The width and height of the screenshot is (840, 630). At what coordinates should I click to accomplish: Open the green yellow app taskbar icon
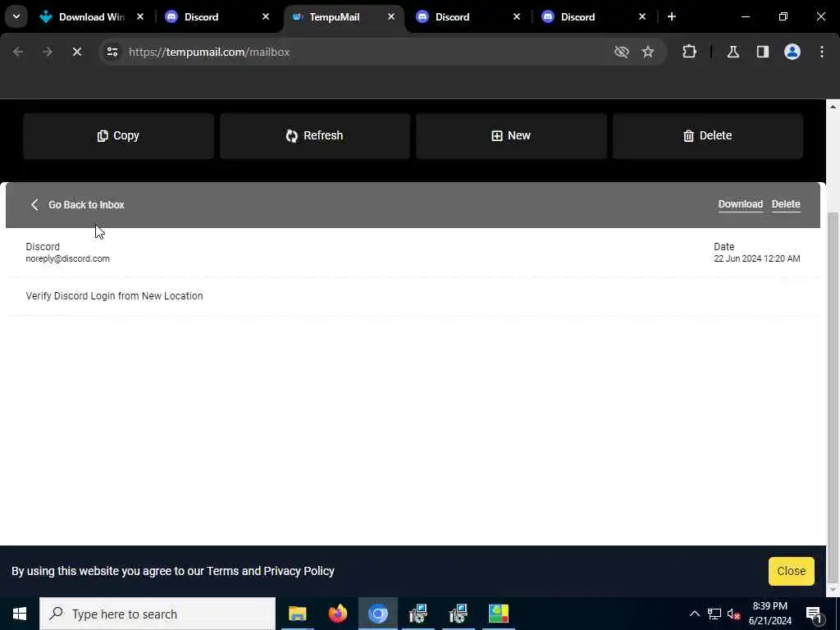[498, 614]
